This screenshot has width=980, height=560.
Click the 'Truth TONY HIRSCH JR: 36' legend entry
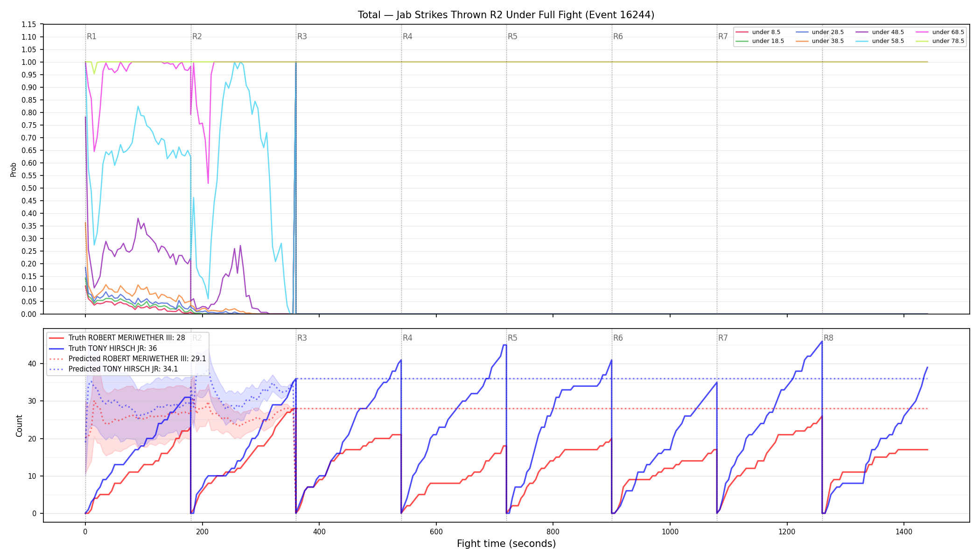coord(103,349)
